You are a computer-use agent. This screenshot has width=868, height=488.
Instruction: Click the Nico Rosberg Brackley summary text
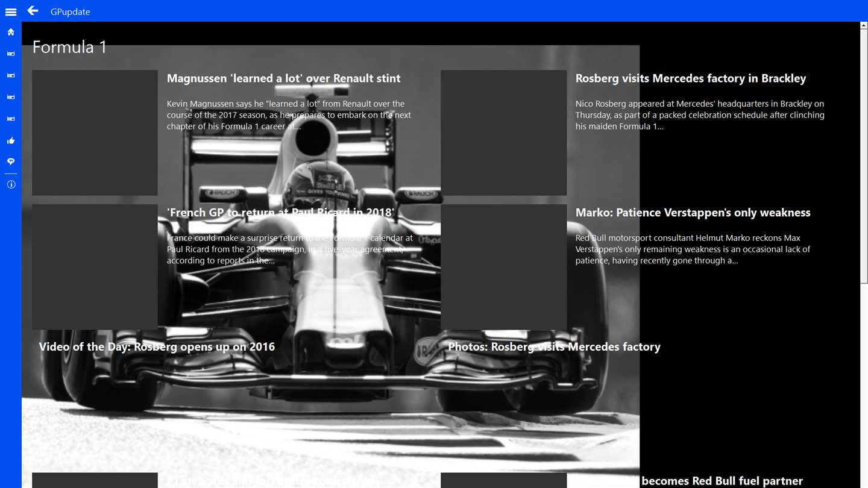700,115
